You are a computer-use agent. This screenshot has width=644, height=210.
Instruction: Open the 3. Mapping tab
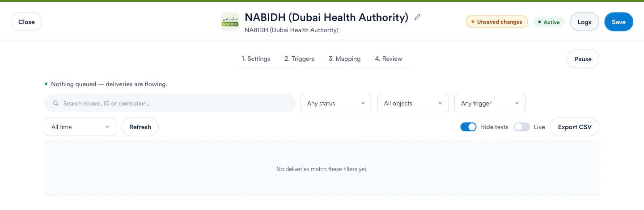(344, 59)
